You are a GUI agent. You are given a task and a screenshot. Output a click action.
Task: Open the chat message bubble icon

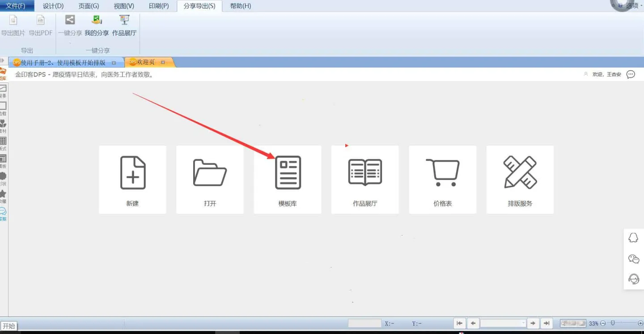[x=631, y=74]
